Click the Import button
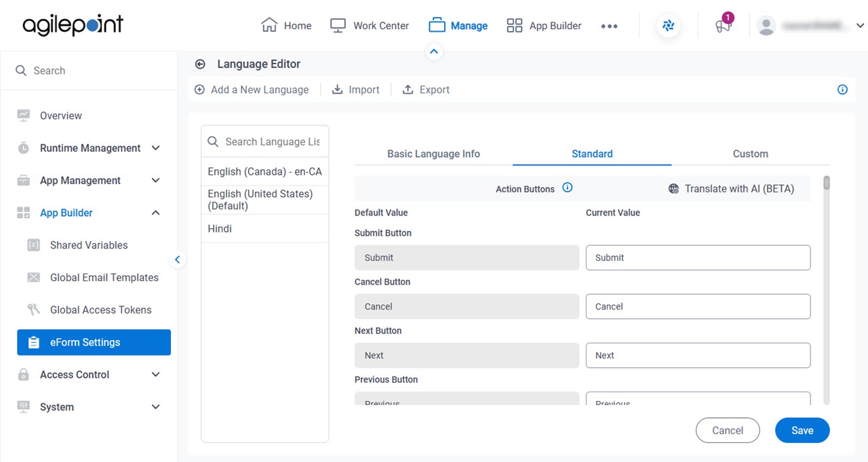This screenshot has height=462, width=868. (x=355, y=89)
